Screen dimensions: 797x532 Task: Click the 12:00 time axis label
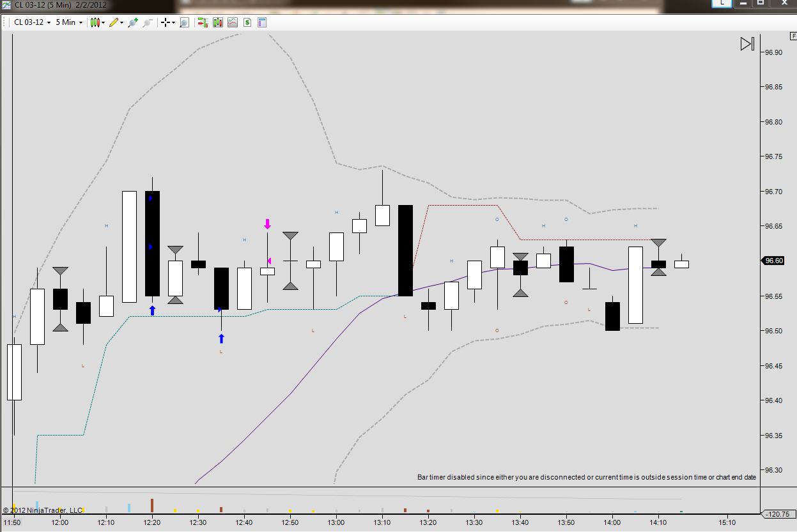click(60, 522)
